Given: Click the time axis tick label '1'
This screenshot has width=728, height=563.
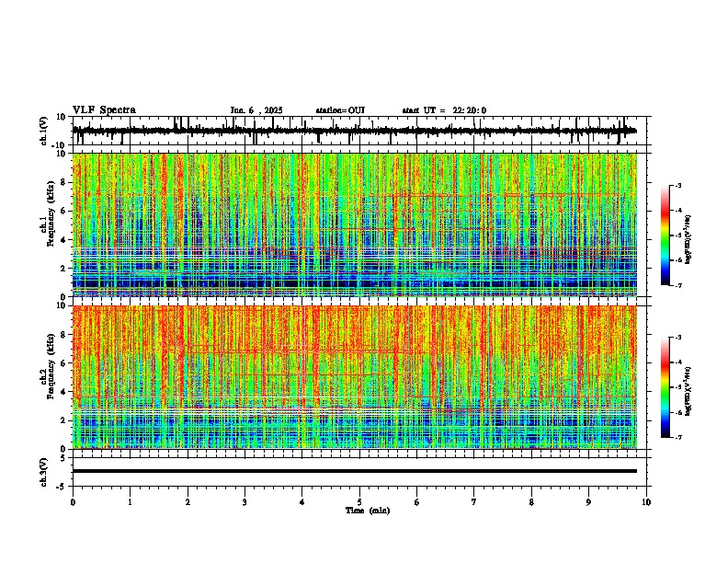Looking at the screenshot, I should [x=130, y=502].
